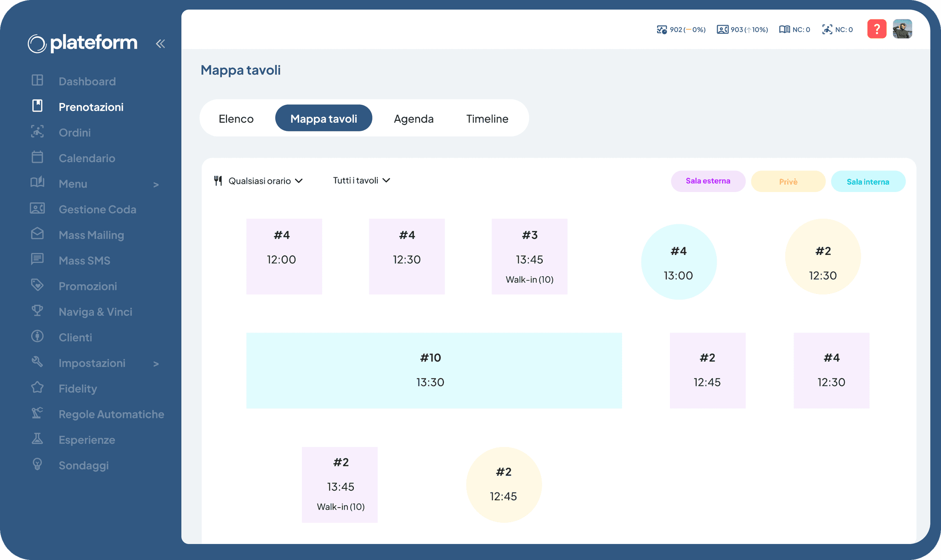
Task: Click the Calendario calendar icon
Action: coord(37,157)
